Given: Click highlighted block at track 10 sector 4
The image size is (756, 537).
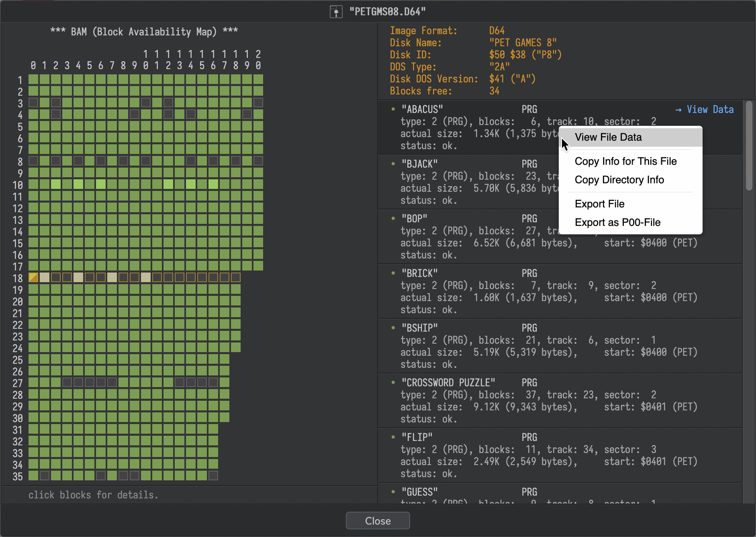Looking at the screenshot, I should pos(78,184).
